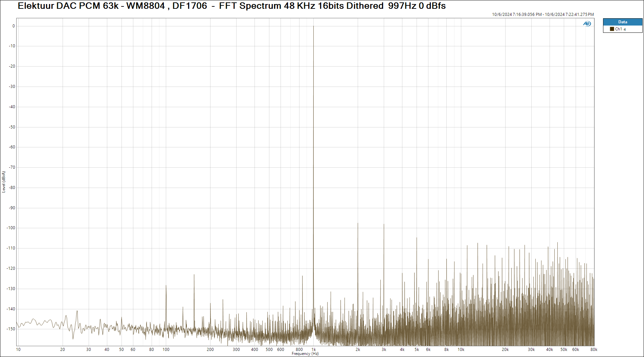Click the 100 Hz spur peak

click(x=166, y=286)
